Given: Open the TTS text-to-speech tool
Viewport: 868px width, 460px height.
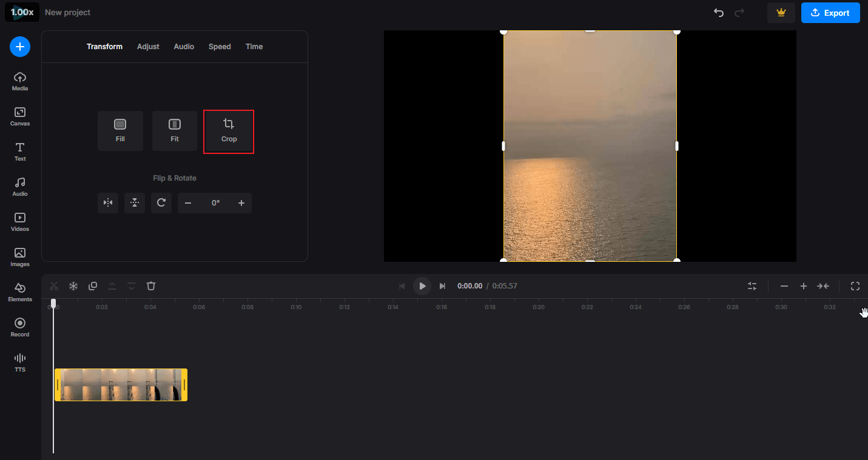Looking at the screenshot, I should [x=20, y=362].
